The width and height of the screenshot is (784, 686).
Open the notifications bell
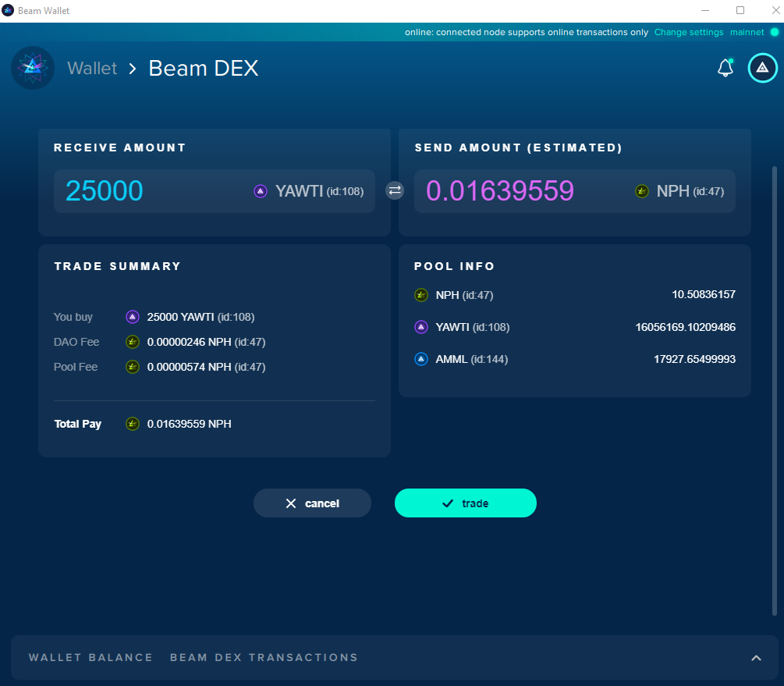point(725,68)
